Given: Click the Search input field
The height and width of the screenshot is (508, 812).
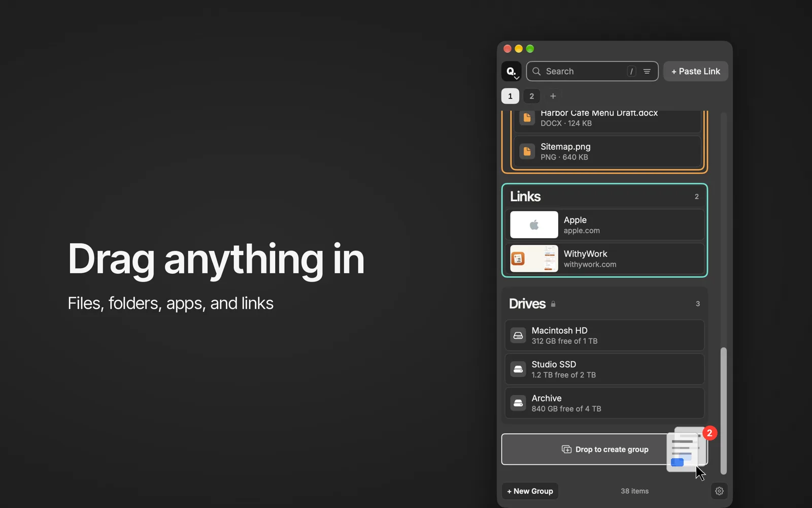Looking at the screenshot, I should (592, 71).
